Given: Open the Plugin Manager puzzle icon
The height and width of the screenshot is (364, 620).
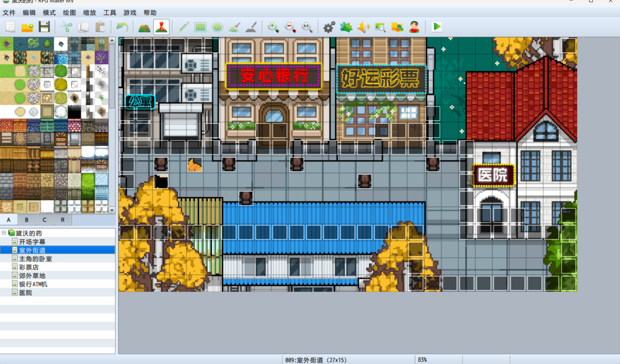Looking at the screenshot, I should click(346, 27).
